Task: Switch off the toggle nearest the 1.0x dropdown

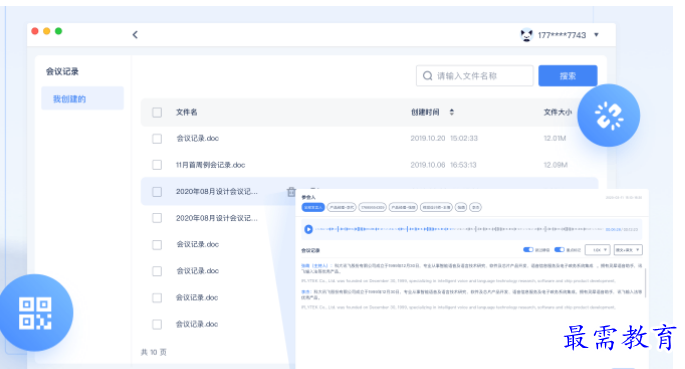Action: pyautogui.click(x=559, y=250)
